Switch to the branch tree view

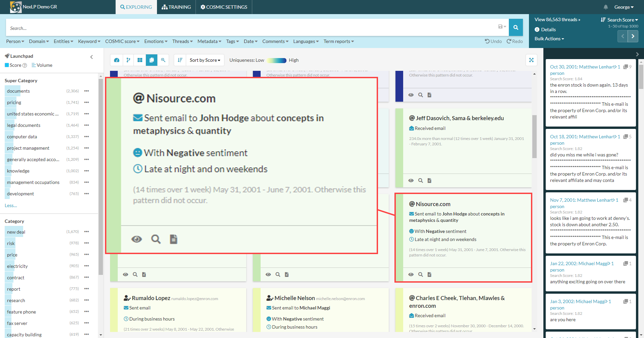[128, 60]
